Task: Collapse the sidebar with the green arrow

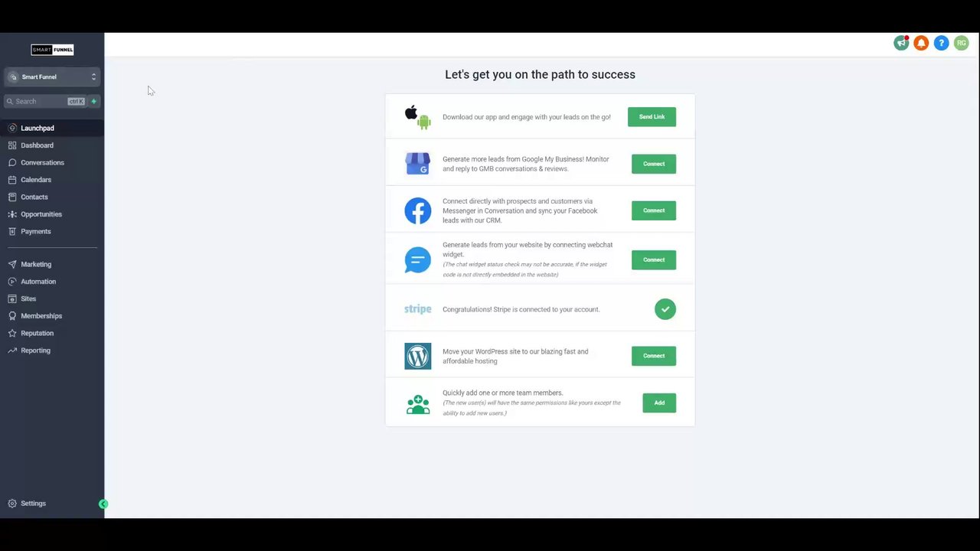Action: pos(103,504)
